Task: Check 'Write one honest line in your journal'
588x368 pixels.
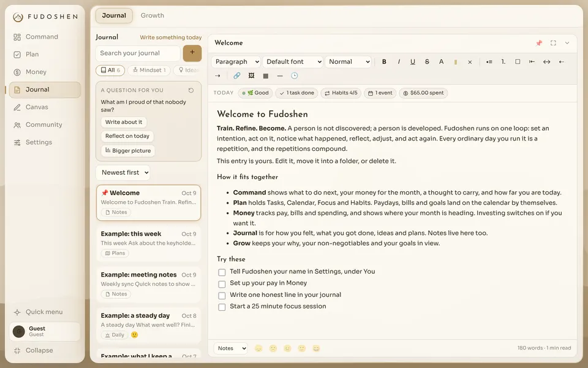Action: coord(222,296)
